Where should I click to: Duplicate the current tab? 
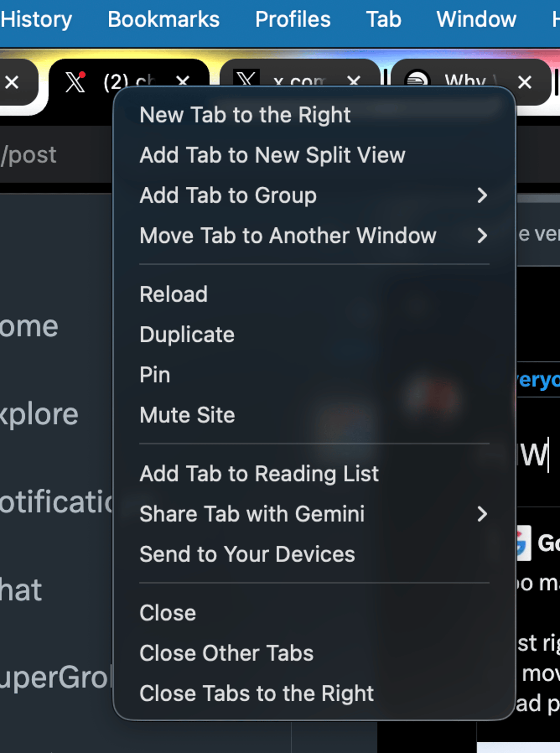pyautogui.click(x=187, y=334)
